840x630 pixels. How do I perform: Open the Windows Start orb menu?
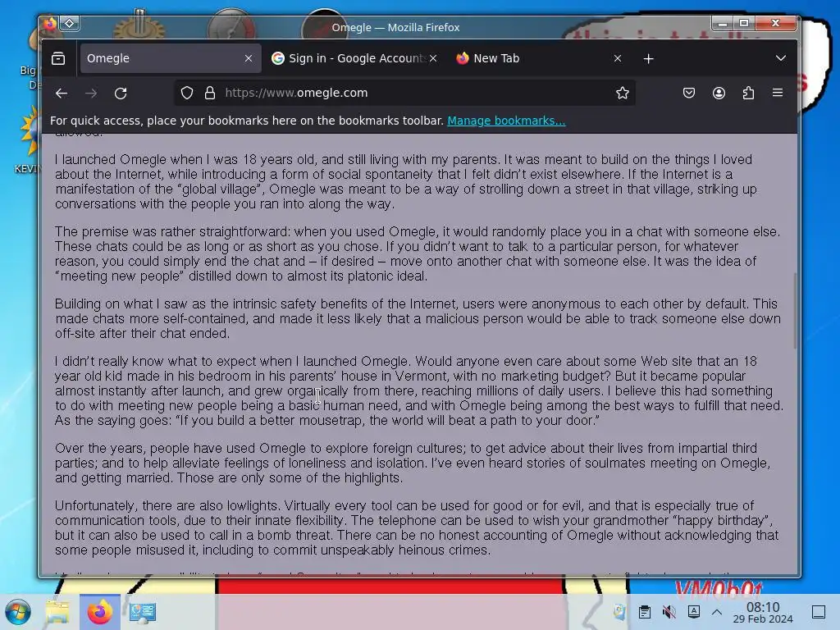[x=18, y=612]
